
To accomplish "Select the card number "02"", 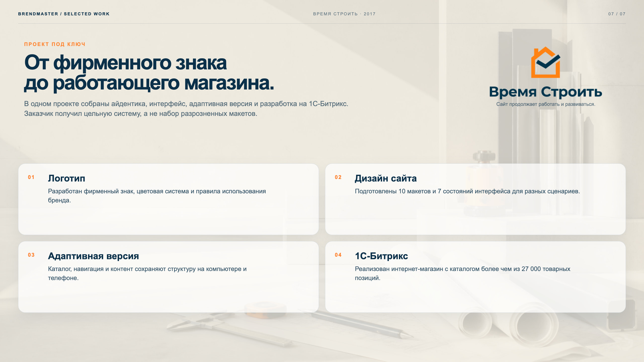I will pos(338,177).
